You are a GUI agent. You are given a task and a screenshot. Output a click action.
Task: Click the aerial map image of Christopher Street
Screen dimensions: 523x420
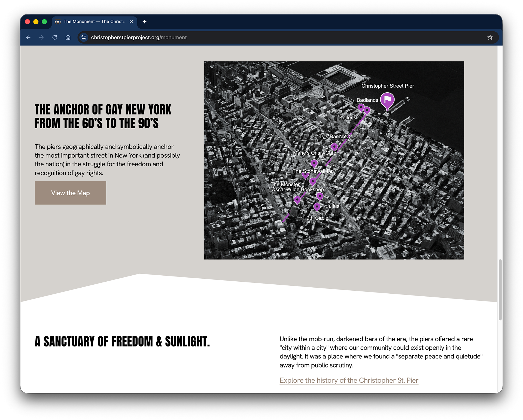click(x=334, y=160)
